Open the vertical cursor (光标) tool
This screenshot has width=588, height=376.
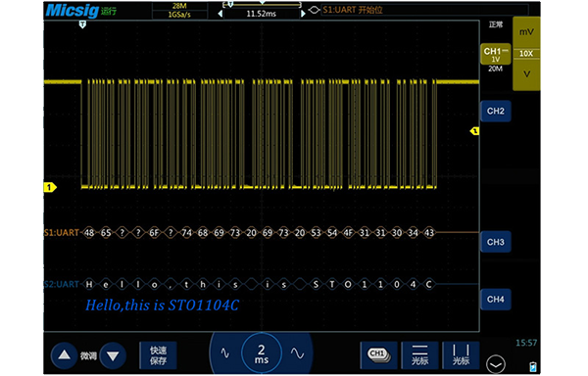[x=461, y=355]
